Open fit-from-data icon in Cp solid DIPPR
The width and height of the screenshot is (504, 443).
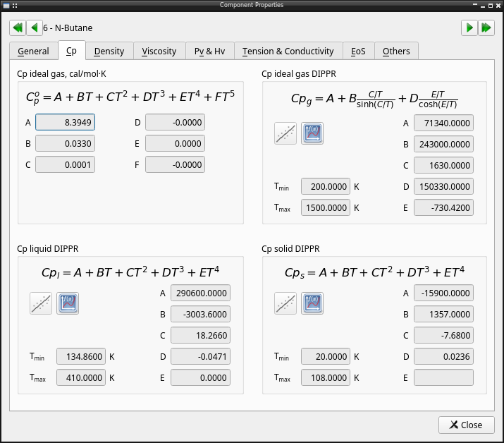coord(285,303)
